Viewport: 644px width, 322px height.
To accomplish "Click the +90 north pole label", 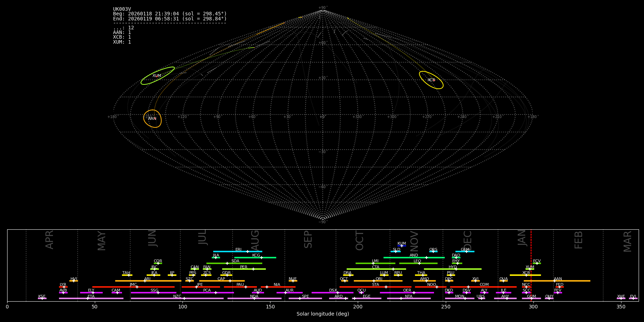I will tap(322, 8).
